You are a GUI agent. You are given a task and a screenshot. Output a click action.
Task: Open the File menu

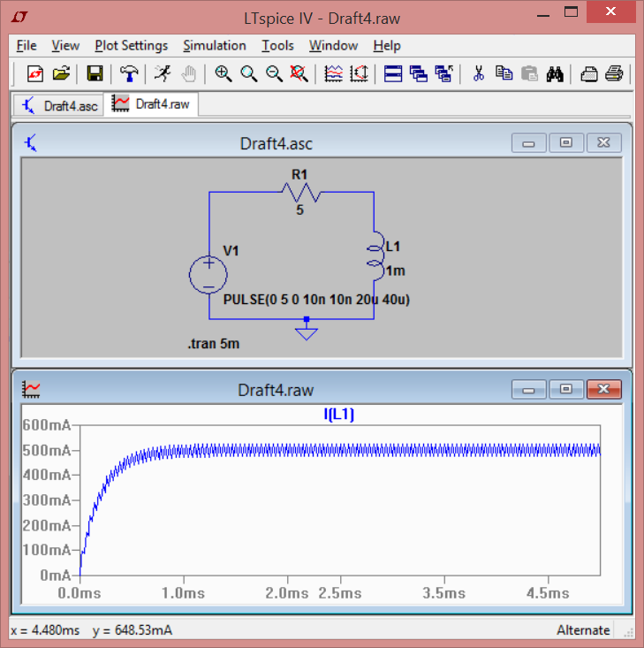(27, 45)
